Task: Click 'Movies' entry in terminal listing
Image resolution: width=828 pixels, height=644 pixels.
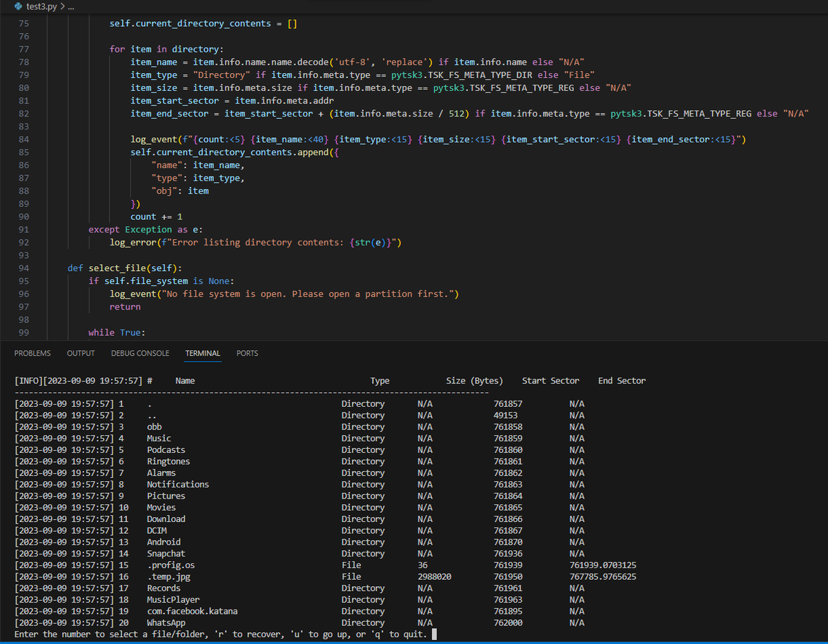Action: point(161,507)
